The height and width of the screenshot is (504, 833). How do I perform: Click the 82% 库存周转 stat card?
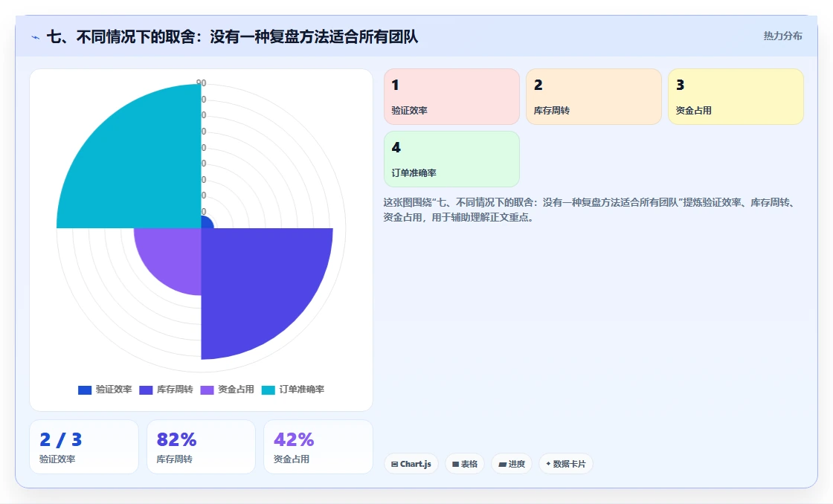[x=201, y=447]
